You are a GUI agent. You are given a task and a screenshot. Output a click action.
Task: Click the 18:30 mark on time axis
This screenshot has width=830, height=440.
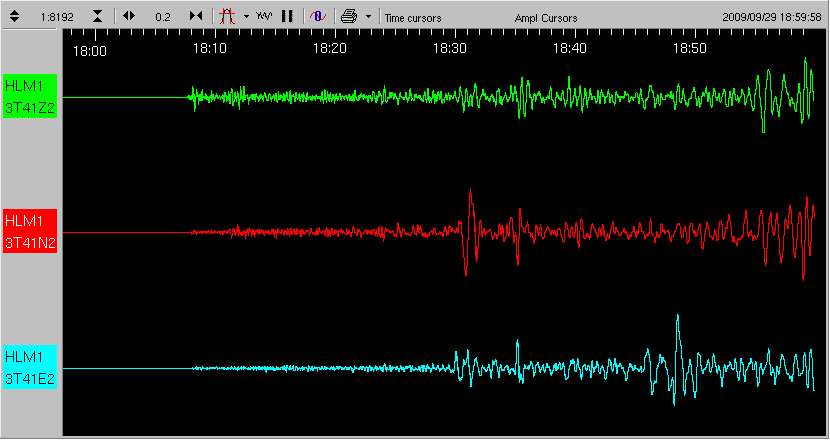tap(449, 48)
